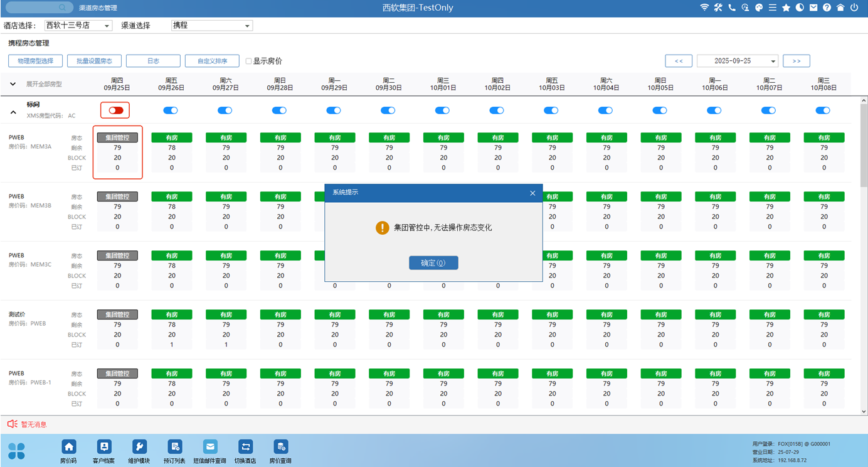868x467 pixels.
Task: Check the 显示房价 checkbox
Action: [249, 62]
